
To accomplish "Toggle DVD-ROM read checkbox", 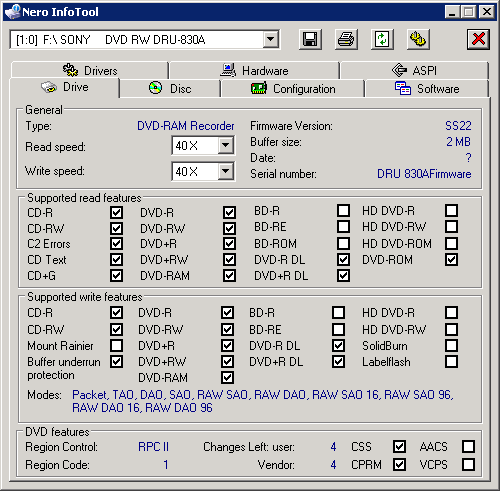I will click(451, 259).
